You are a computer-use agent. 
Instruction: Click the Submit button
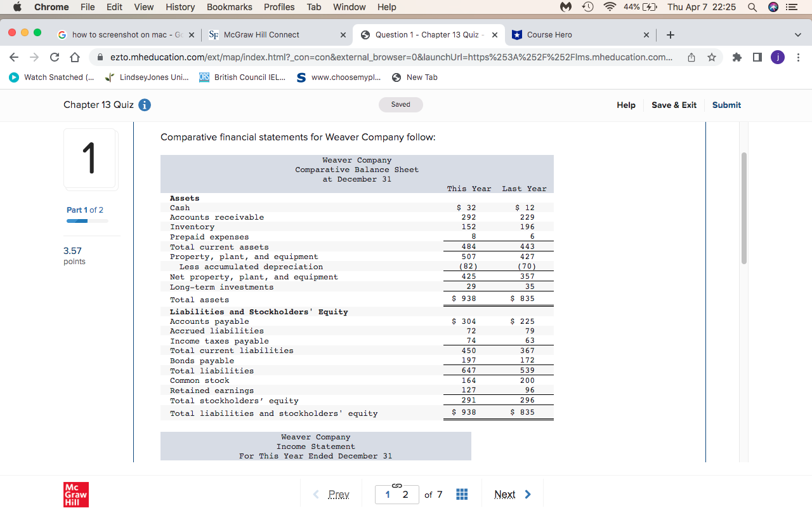click(x=726, y=105)
